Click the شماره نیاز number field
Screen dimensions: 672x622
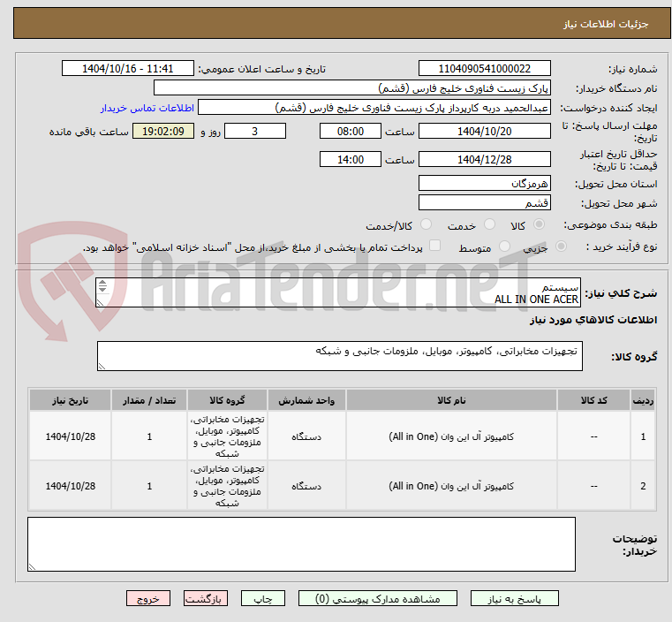click(x=484, y=69)
